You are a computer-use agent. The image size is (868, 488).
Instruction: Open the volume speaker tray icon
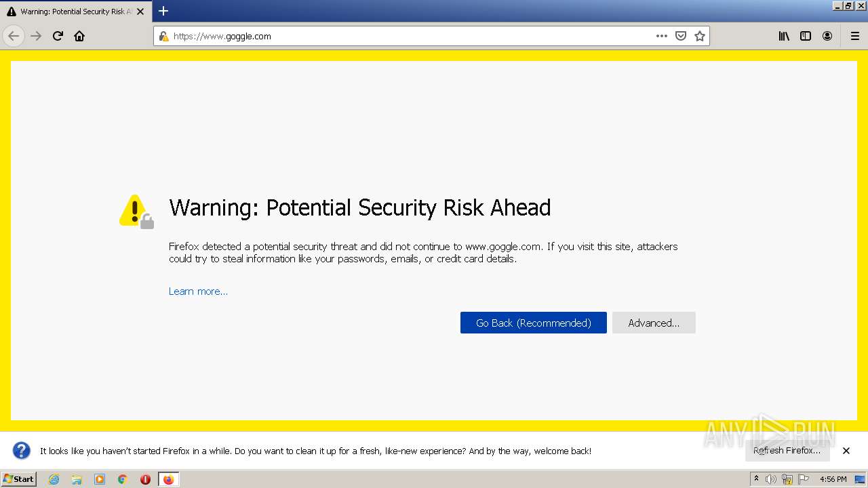[x=771, y=479]
